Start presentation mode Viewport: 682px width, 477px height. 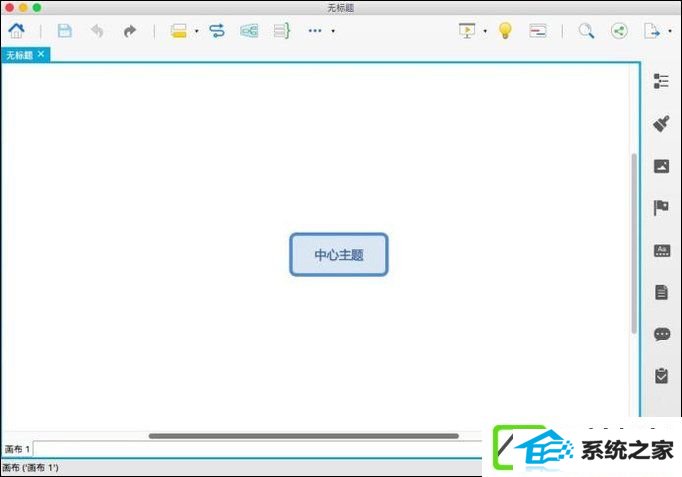point(467,30)
